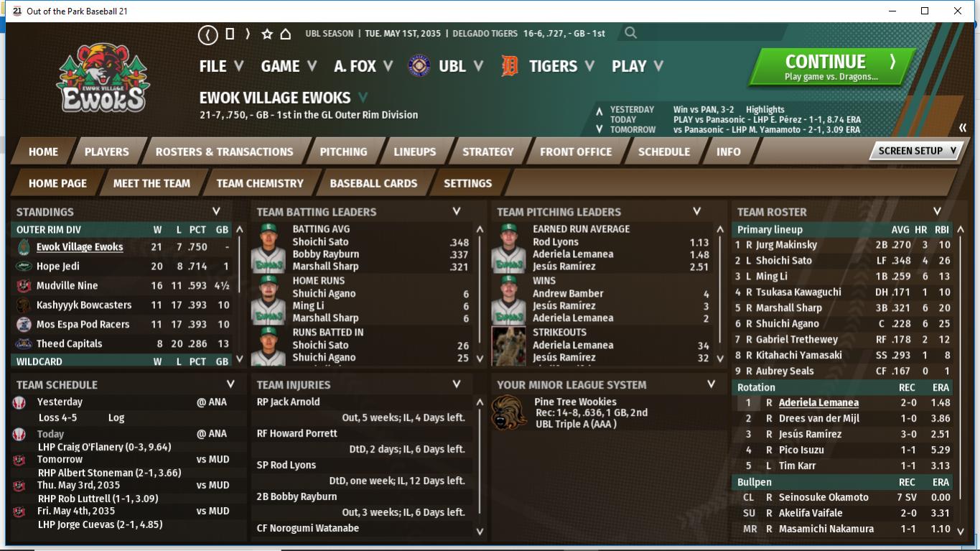Screen dimensions: 980x551
Task: Open Shoichi Sato in the primary lineup
Action: click(x=784, y=261)
